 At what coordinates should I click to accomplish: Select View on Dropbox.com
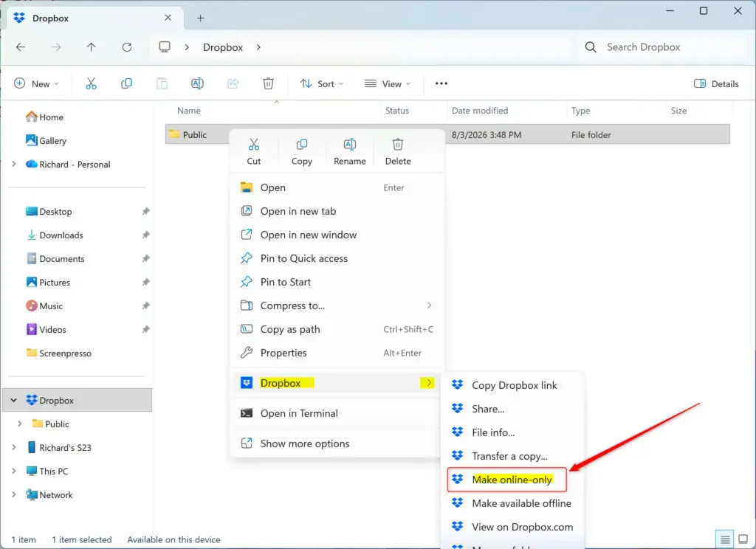(512, 527)
